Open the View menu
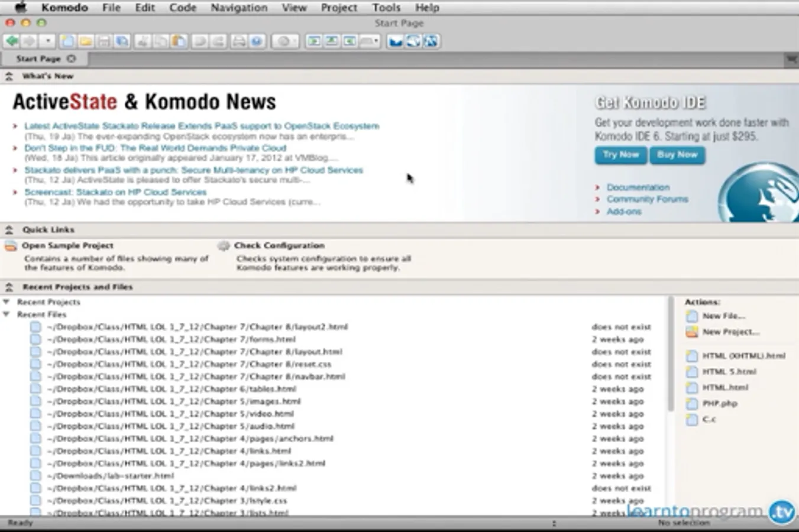Image resolution: width=799 pixels, height=532 pixels. pyautogui.click(x=294, y=8)
